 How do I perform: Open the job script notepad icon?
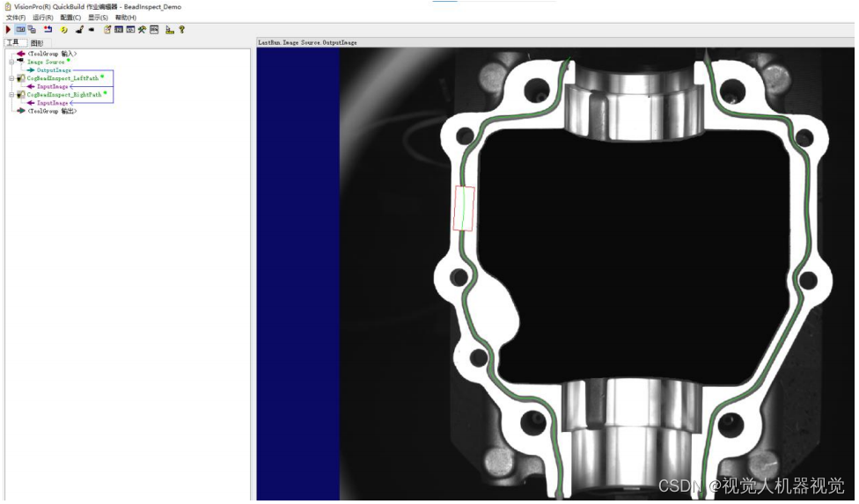point(107,30)
